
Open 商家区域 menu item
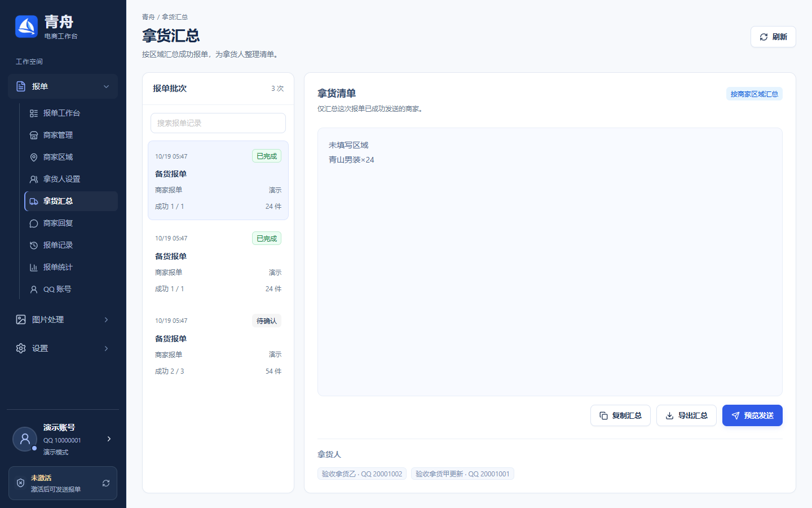tap(71, 157)
